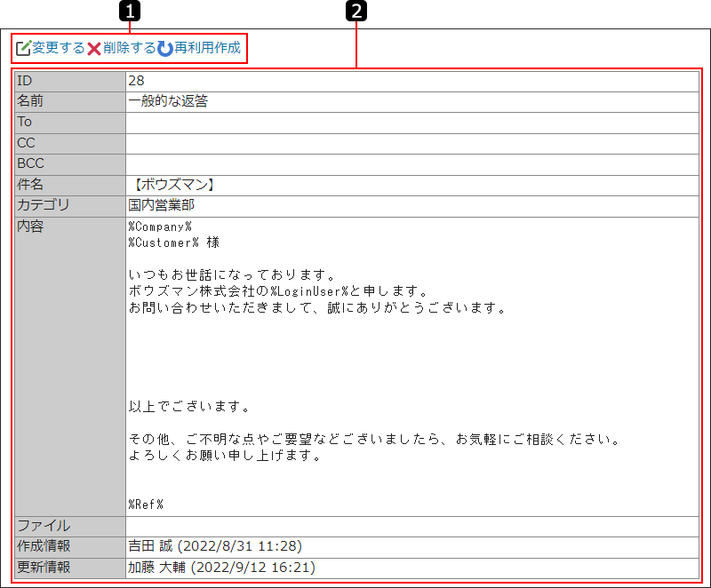Click the edit pencil icon beside 変更する

tap(24, 48)
